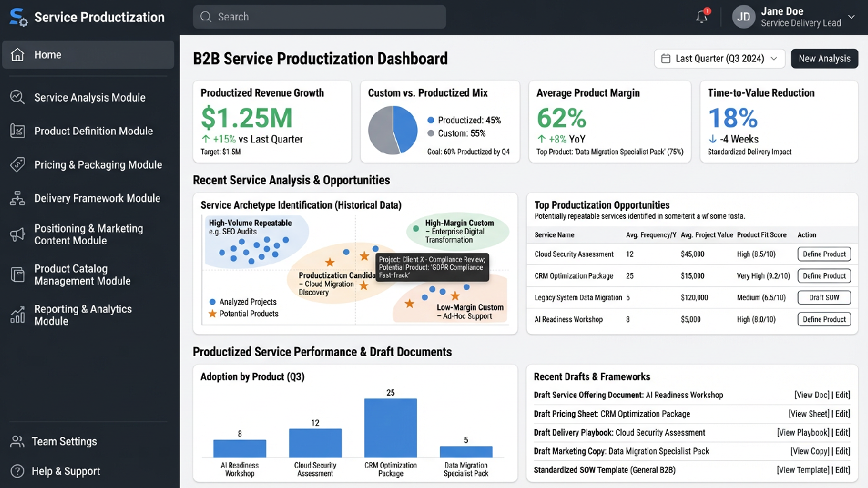Click the Positioning & Marketing megaphone icon
The width and height of the screenshot is (868, 488).
coord(18,235)
